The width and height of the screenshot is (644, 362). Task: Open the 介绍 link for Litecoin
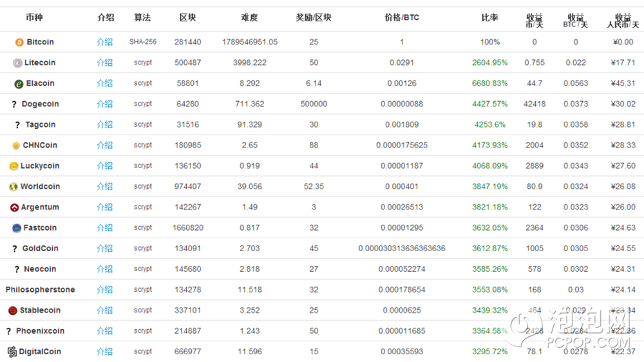(x=104, y=62)
